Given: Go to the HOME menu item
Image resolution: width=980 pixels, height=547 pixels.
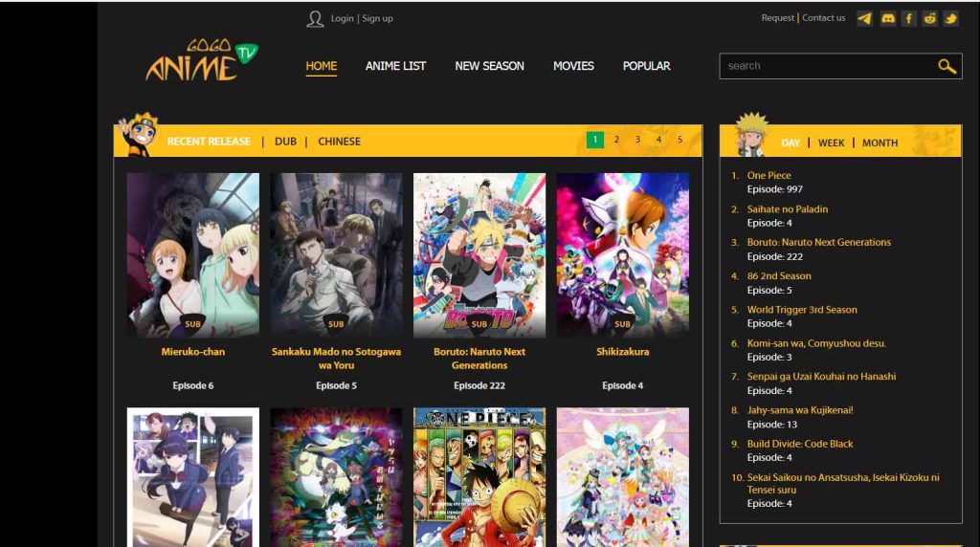Looking at the screenshot, I should click(x=322, y=66).
